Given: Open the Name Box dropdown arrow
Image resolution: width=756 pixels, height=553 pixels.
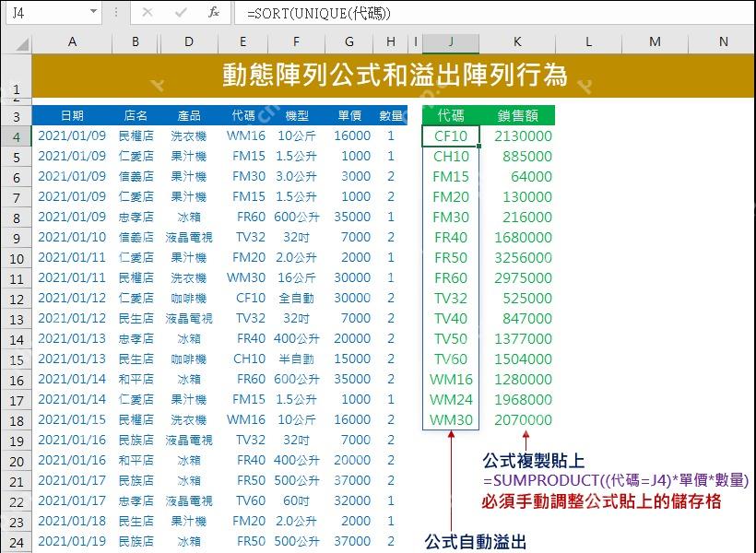Looking at the screenshot, I should click(x=93, y=12).
